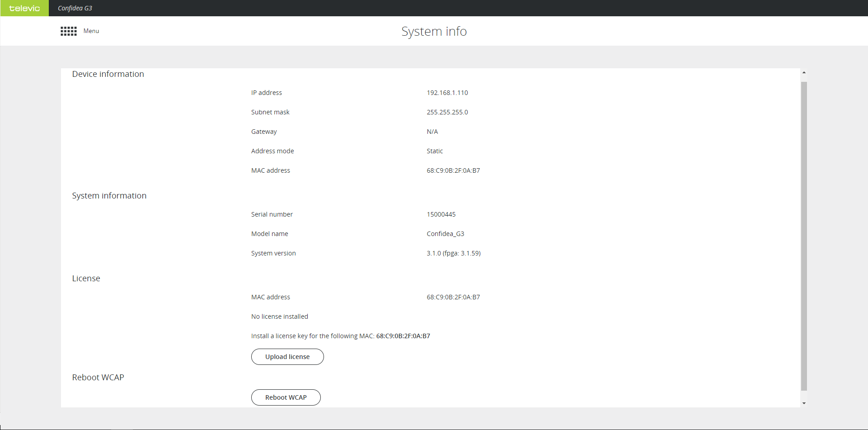Click the No license installed text
The width and height of the screenshot is (868, 430).
(279, 317)
